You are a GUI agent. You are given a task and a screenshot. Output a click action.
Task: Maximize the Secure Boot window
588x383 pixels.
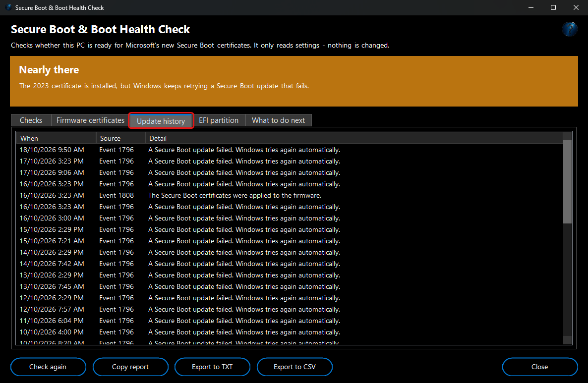pyautogui.click(x=553, y=7)
